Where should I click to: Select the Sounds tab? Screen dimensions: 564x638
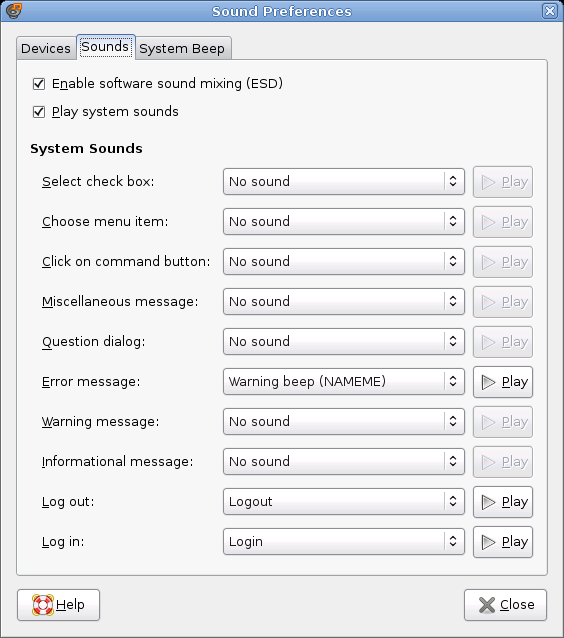[x=105, y=47]
